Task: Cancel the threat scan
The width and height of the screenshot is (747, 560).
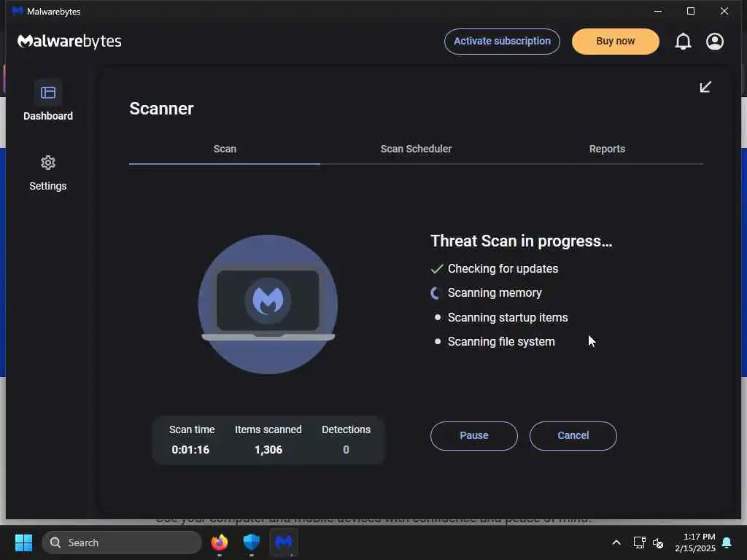Action: click(573, 436)
